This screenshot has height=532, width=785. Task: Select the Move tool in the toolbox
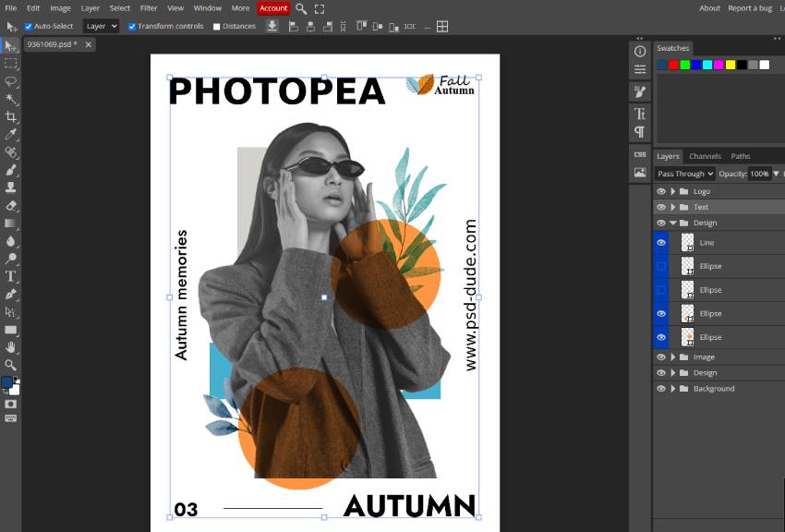10,45
